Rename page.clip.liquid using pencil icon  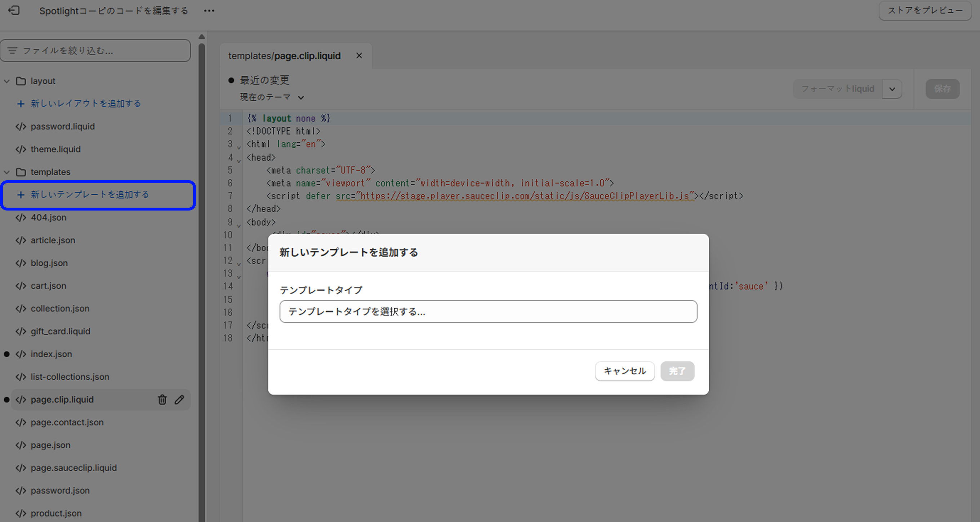(179, 399)
